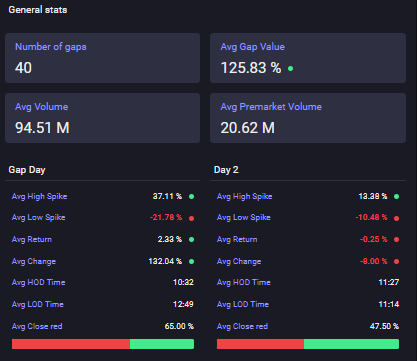
Task: Click the Avg Premarket Volume card
Action: coord(308,118)
